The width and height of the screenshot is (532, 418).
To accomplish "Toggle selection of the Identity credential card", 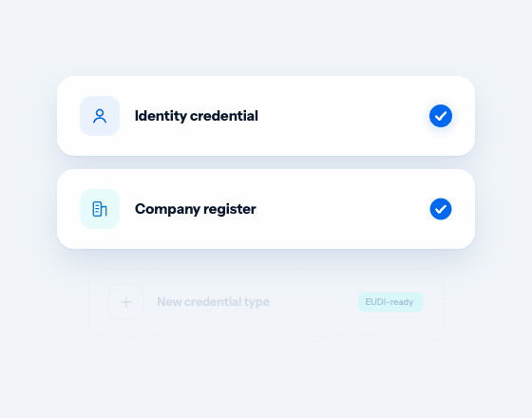I will pyautogui.click(x=266, y=116).
